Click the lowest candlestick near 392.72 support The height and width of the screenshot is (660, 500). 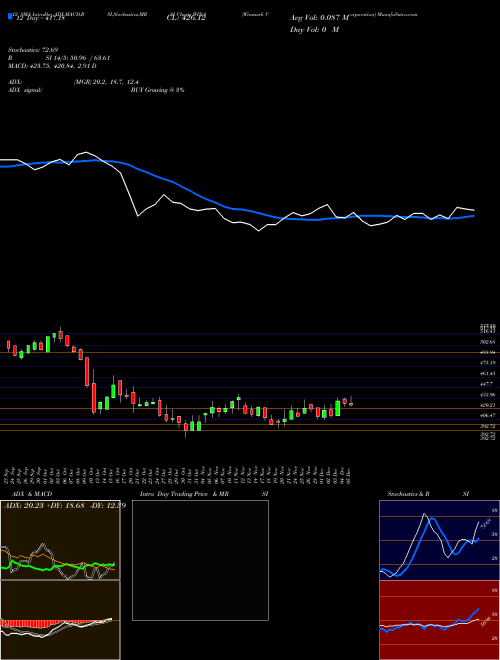tap(186, 428)
